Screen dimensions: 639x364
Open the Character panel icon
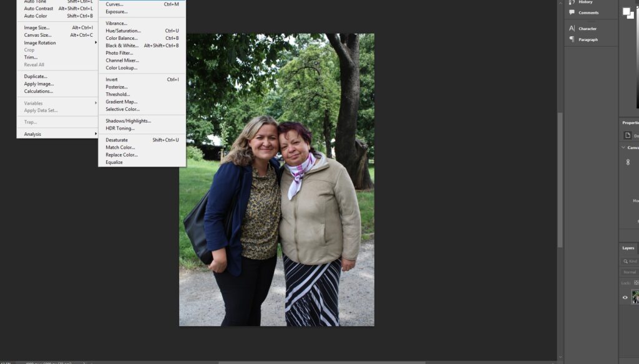point(572,29)
